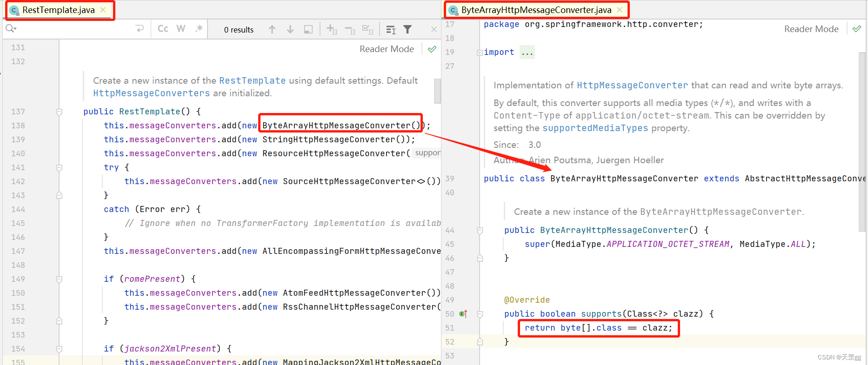Click Reader Mode in the ByteArrayHttpMessageConverter editor
Viewport: 868px width, 365px height.
pos(811,29)
